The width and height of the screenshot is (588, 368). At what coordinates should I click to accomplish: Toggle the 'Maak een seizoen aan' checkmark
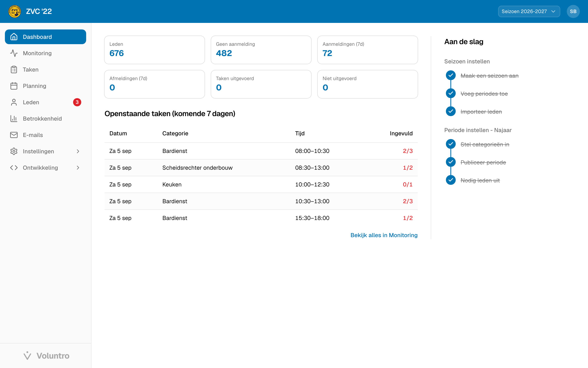click(x=450, y=75)
